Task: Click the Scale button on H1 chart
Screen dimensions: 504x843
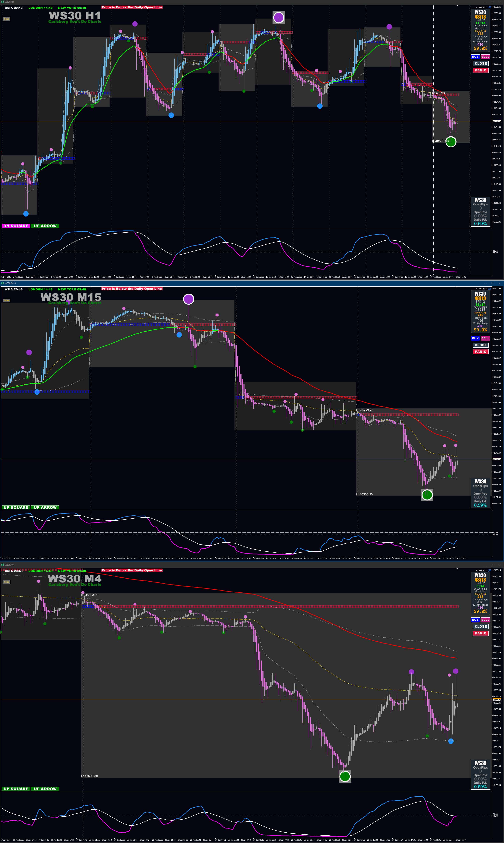Action: (x=7, y=19)
